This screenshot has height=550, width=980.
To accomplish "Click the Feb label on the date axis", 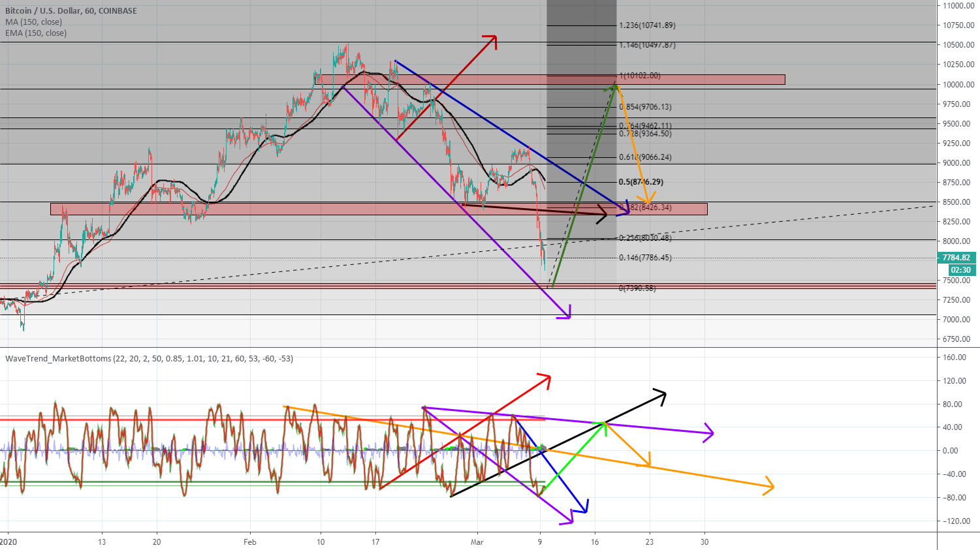I will click(x=249, y=542).
